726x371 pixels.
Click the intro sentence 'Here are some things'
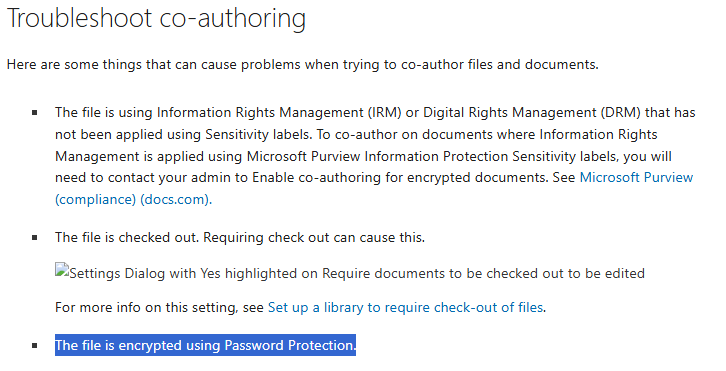click(302, 64)
